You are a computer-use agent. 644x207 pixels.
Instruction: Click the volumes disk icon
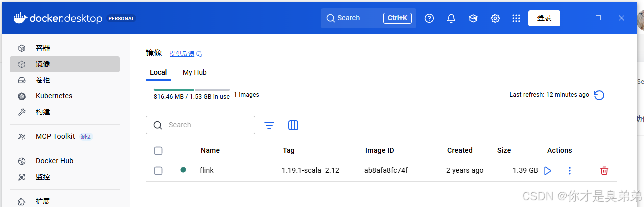click(x=22, y=80)
